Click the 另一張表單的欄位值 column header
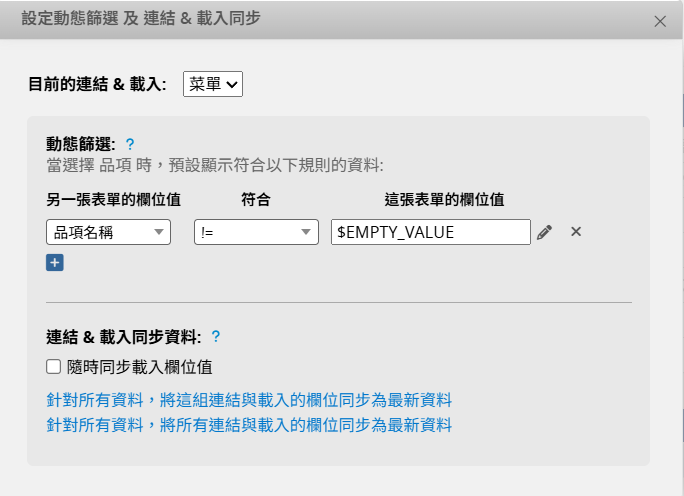The height and width of the screenshot is (496, 684). (x=113, y=199)
